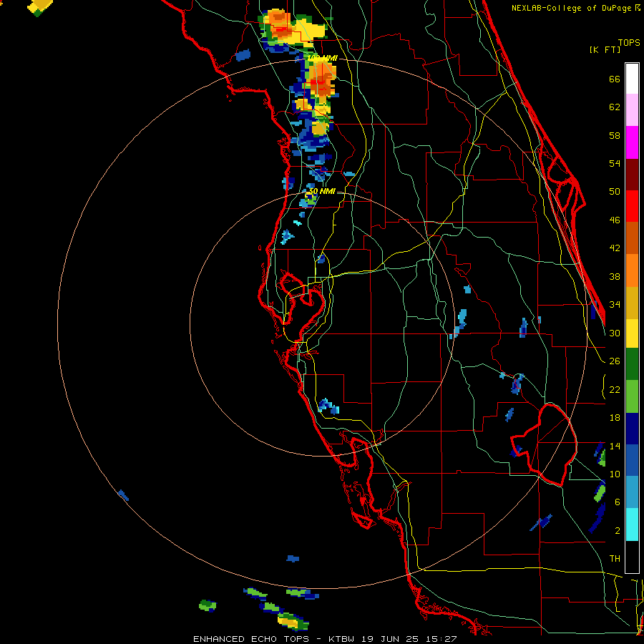Select the KTBW station identifier
The height and width of the screenshot is (644, 644).
(341, 639)
